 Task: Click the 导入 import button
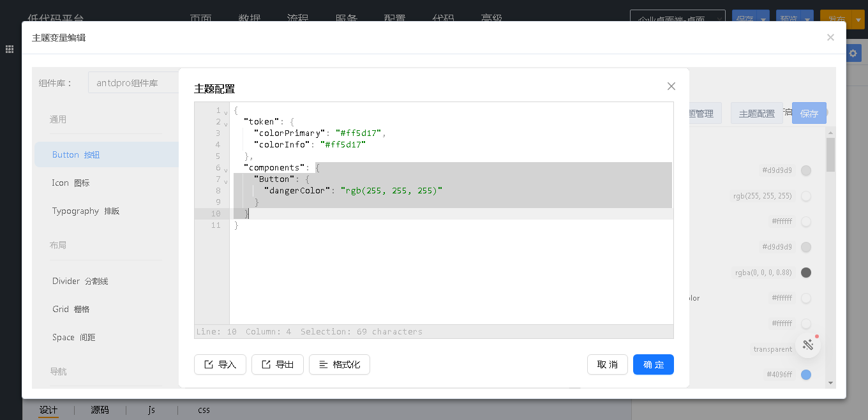point(220,364)
